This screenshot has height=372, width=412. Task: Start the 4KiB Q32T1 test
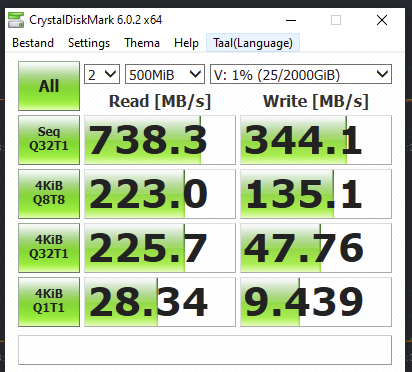(49, 248)
